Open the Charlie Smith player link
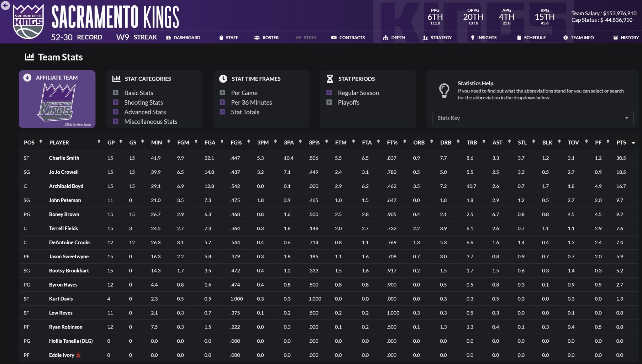This screenshot has width=642, height=364. click(64, 158)
